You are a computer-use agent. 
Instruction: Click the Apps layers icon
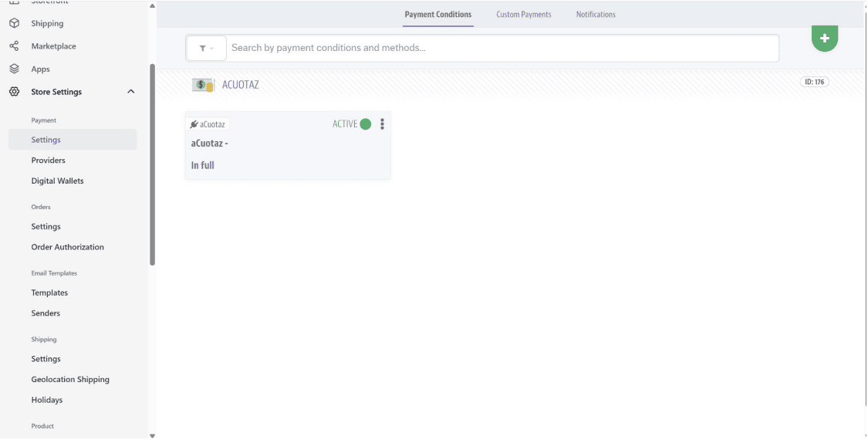pyautogui.click(x=15, y=69)
